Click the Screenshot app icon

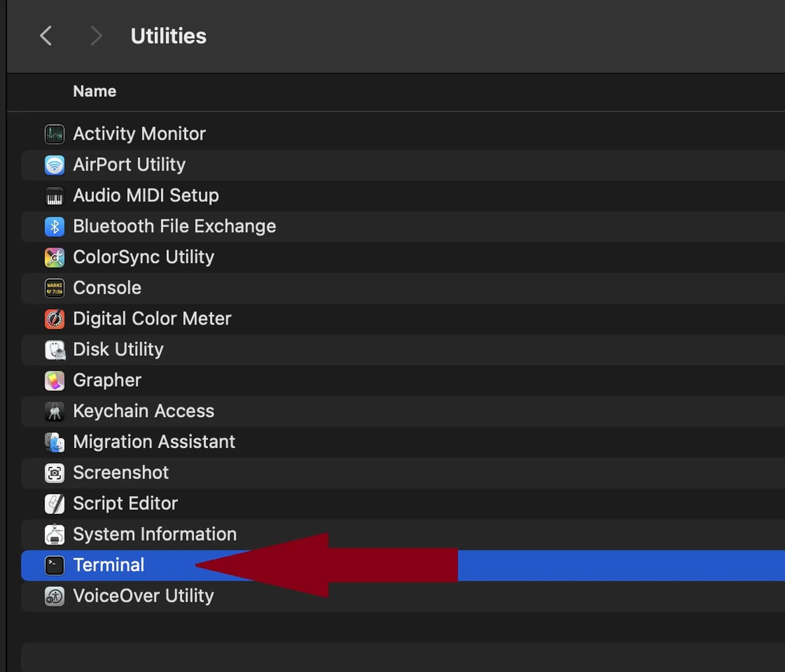pos(54,473)
